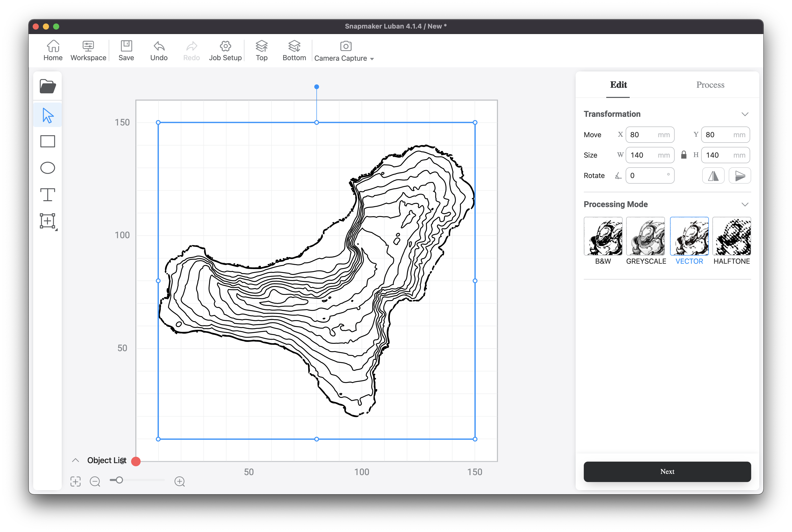Select the Text tool

(x=47, y=194)
